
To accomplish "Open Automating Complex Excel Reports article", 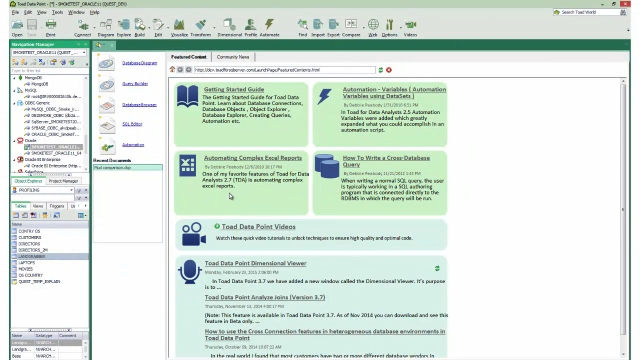I will (x=253, y=158).
